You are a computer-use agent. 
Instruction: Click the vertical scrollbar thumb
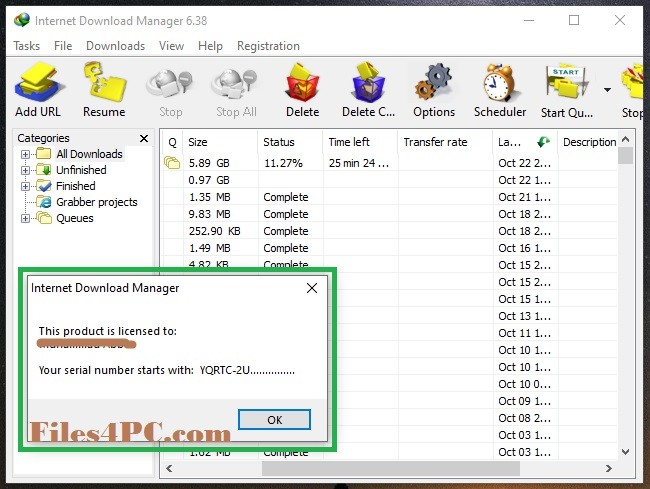(x=626, y=156)
